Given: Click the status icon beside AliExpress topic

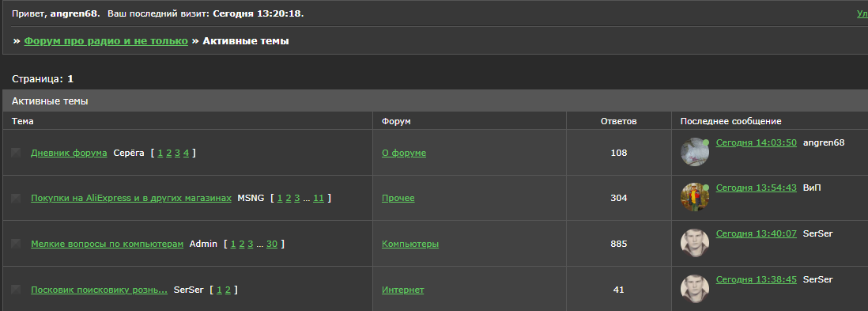Looking at the screenshot, I should (x=16, y=199).
